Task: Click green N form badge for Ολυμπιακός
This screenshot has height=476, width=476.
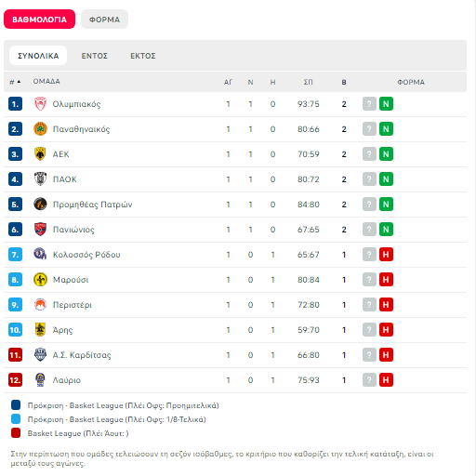Action: 386,104
